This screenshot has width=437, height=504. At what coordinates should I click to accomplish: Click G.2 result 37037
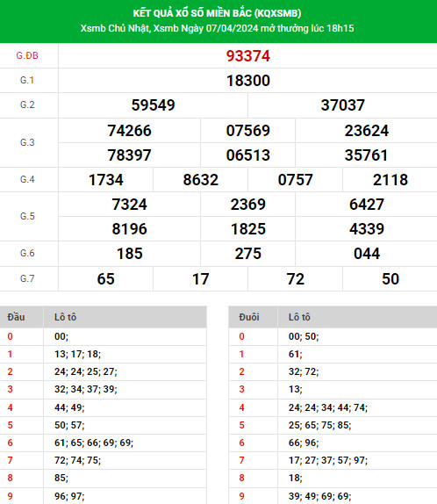[342, 105]
